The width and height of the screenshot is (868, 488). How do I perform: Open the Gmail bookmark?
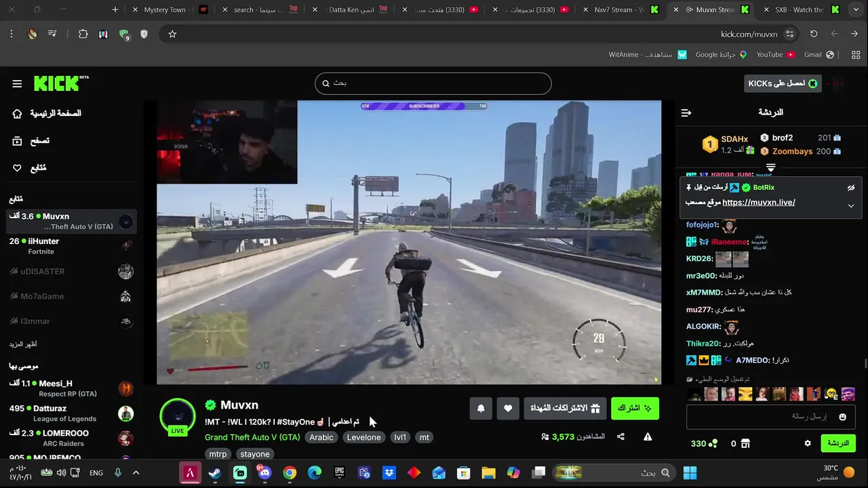(x=818, y=55)
